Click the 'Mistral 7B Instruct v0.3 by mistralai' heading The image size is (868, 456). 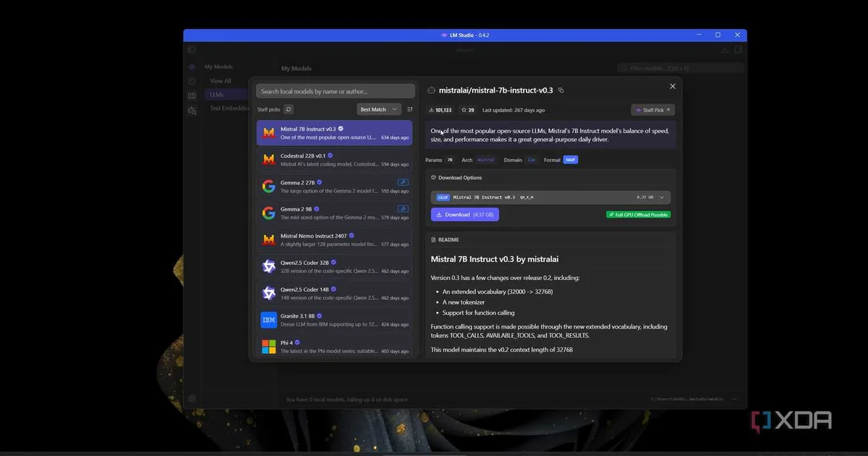point(495,258)
